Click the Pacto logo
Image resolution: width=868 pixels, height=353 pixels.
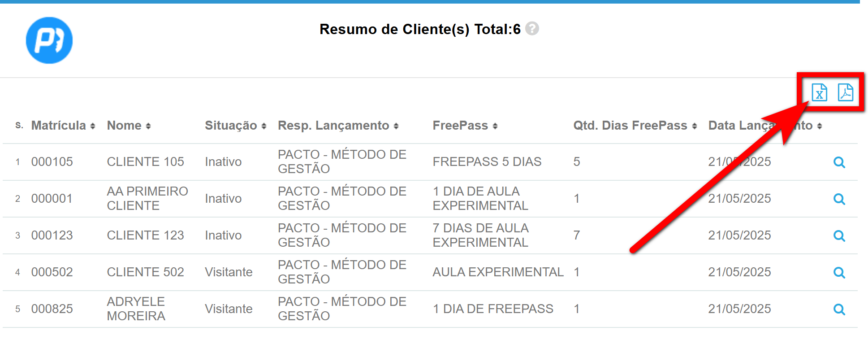tap(49, 40)
